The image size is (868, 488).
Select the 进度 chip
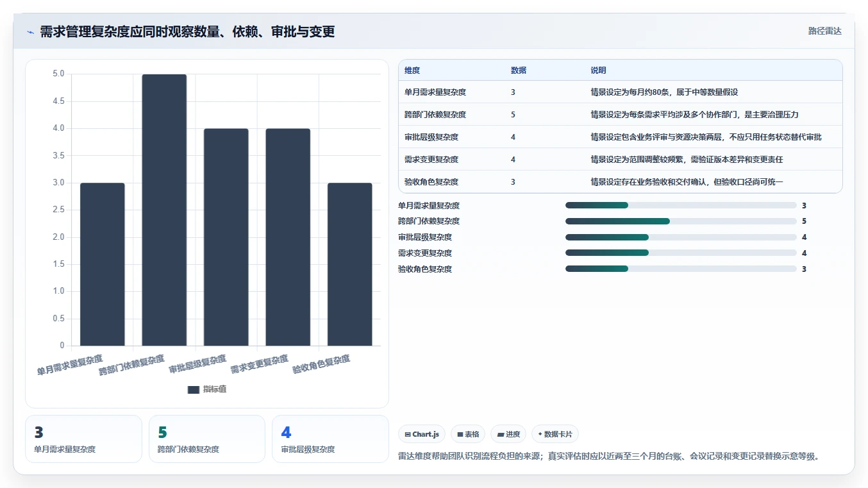(x=508, y=434)
